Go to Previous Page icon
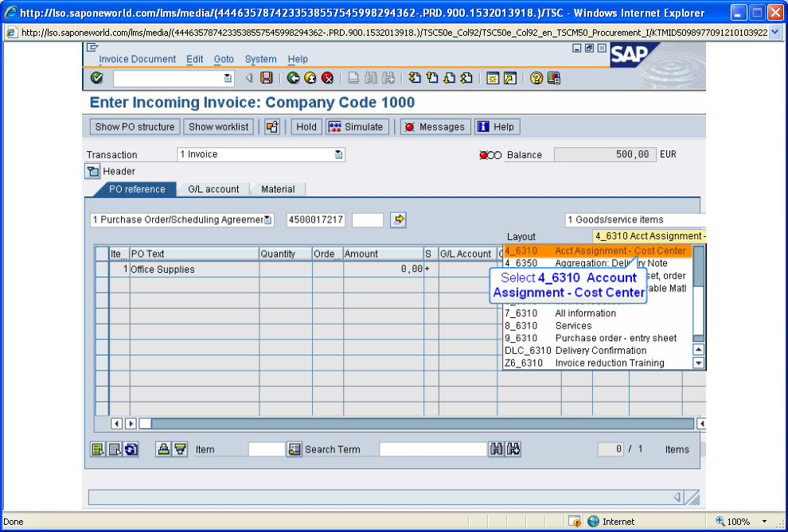This screenshot has width=788, height=532. click(432, 78)
